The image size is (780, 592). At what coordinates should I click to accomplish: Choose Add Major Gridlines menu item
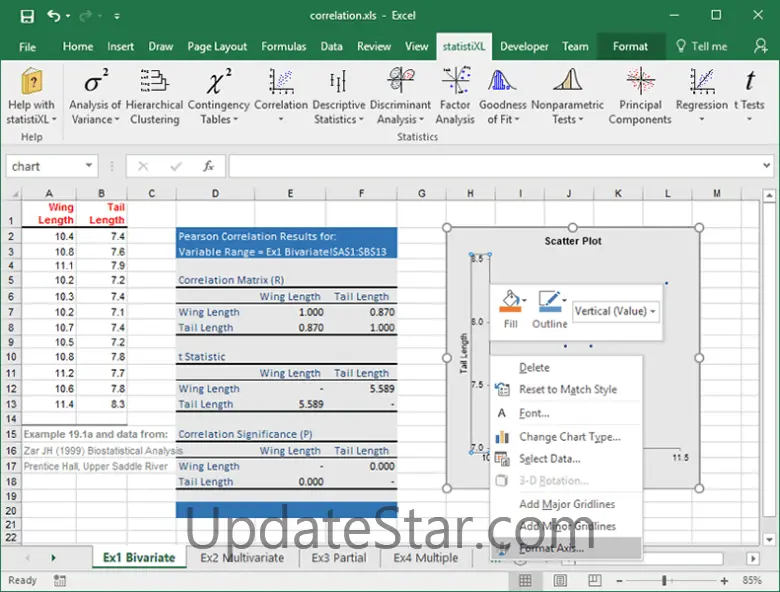click(566, 504)
